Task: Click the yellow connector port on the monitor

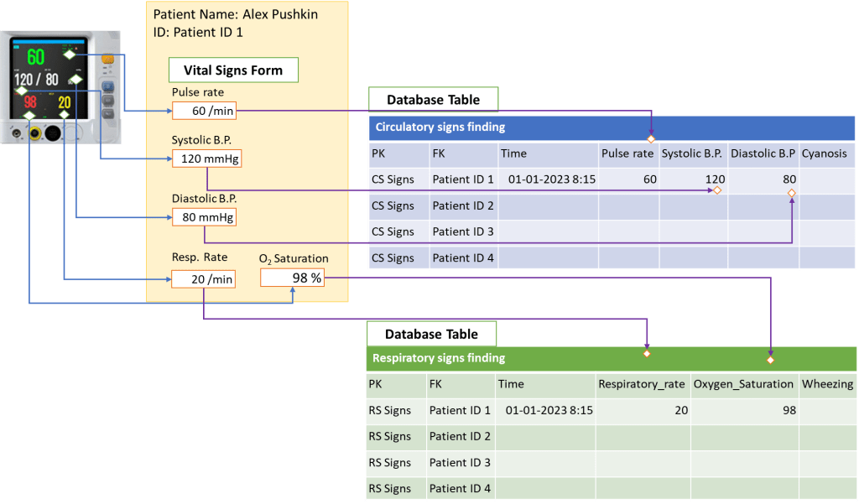Action: coord(34,132)
